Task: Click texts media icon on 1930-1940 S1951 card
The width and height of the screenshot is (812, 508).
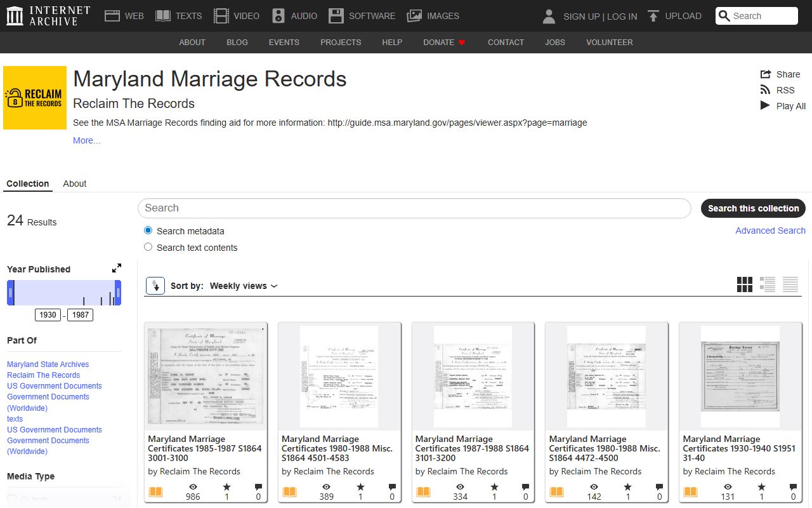Action: 690,491
